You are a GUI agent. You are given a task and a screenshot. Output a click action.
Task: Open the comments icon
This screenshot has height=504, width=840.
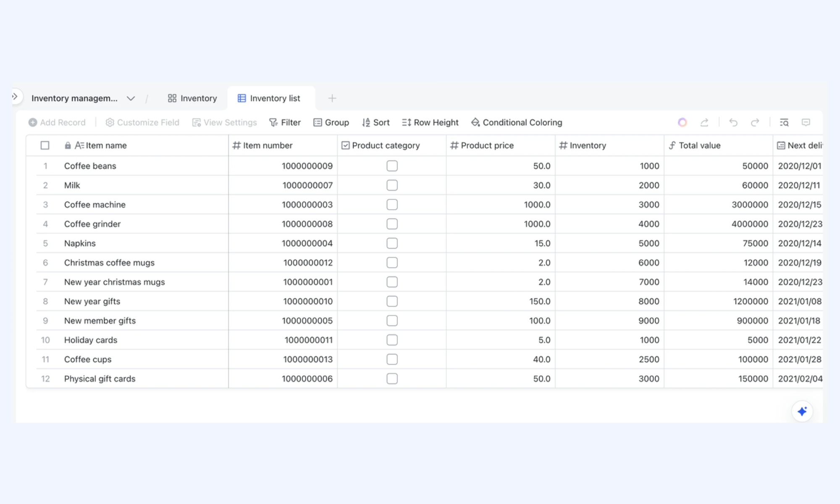806,122
